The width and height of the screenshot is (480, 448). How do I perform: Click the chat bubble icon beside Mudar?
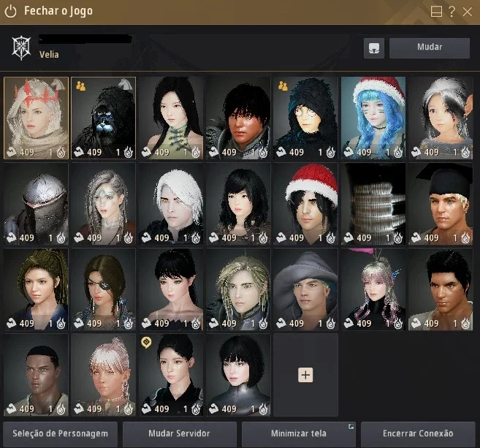[374, 48]
